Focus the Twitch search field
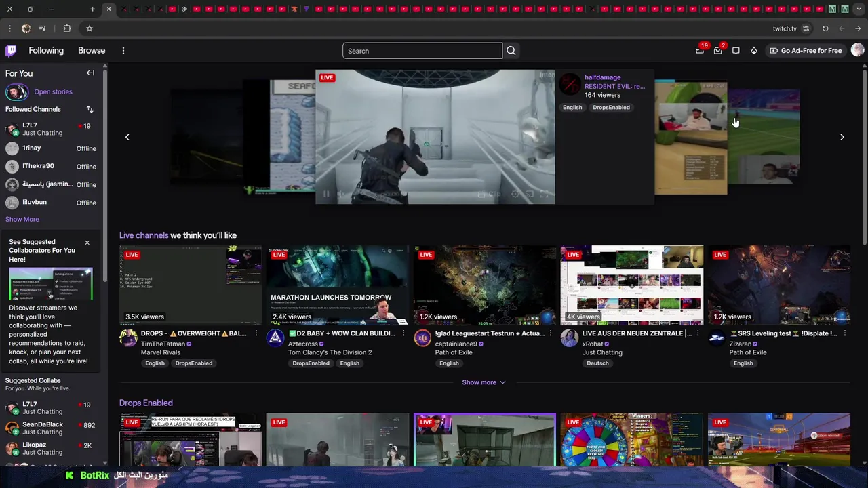The width and height of the screenshot is (868, 488). coord(422,51)
